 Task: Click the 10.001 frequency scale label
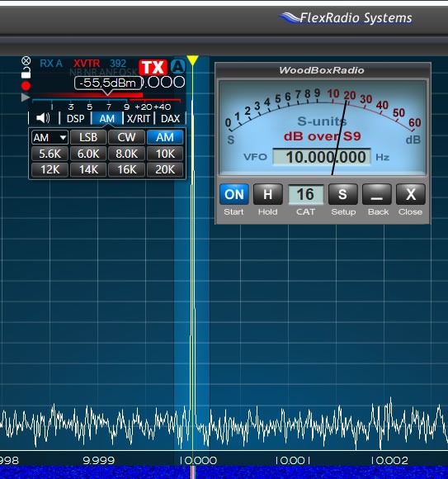(292, 460)
